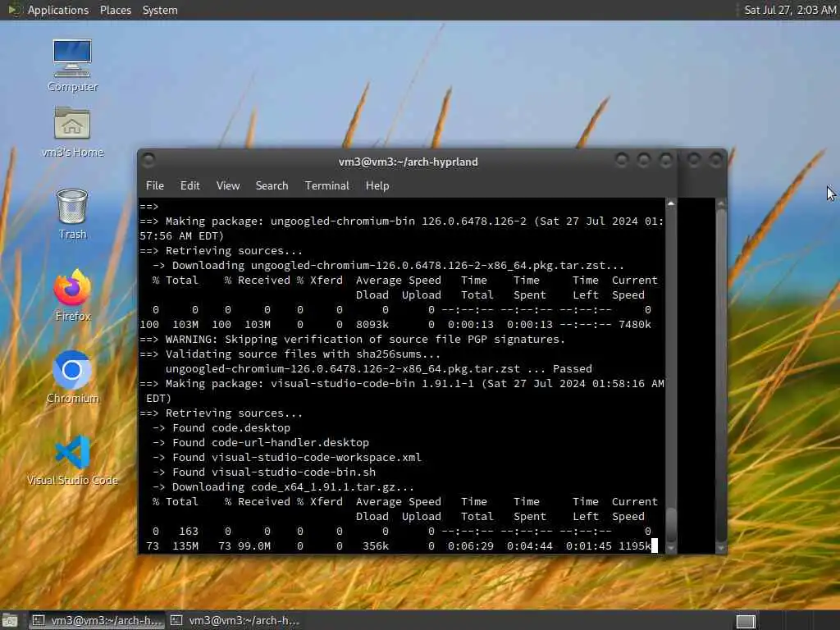Image resolution: width=840 pixels, height=630 pixels.
Task: Click the 'Passed' text in terminal output
Action: click(572, 368)
